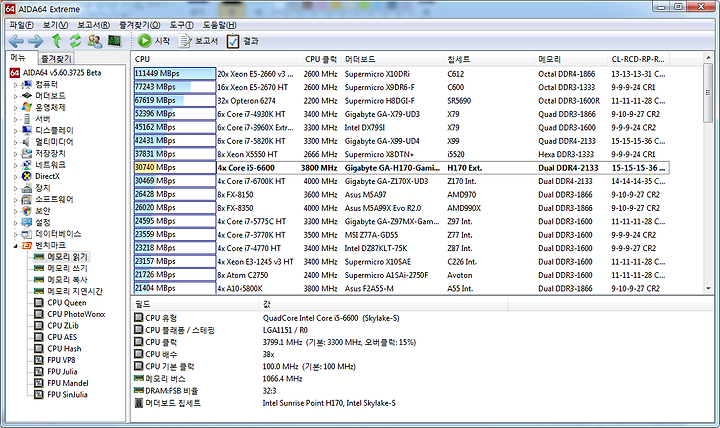
Task: Select FPU VP8 benchmark icon
Action: pos(39,360)
